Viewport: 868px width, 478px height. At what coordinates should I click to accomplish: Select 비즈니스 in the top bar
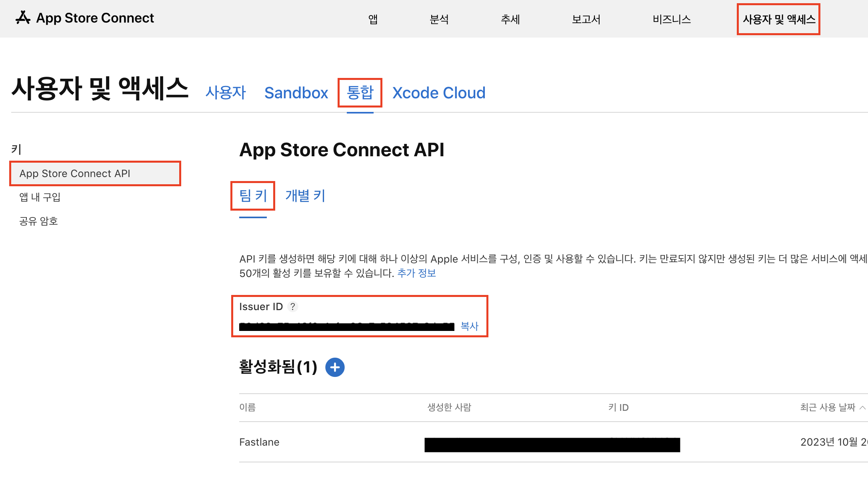[672, 19]
